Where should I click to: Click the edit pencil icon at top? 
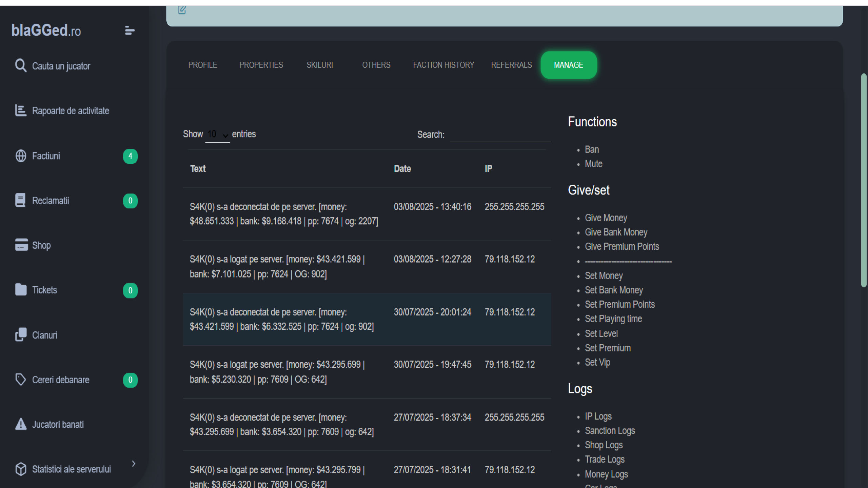point(182,10)
